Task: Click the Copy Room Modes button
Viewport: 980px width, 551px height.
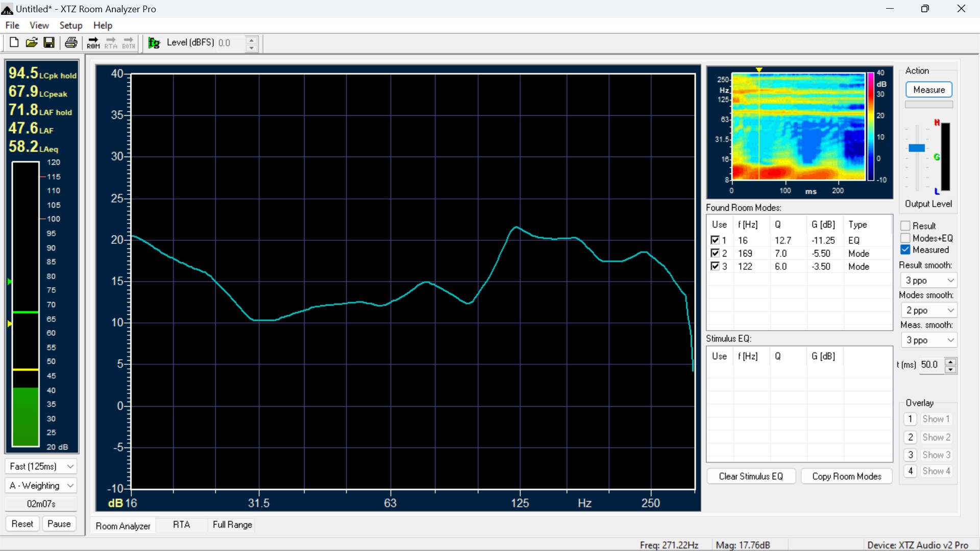Action: (x=846, y=477)
